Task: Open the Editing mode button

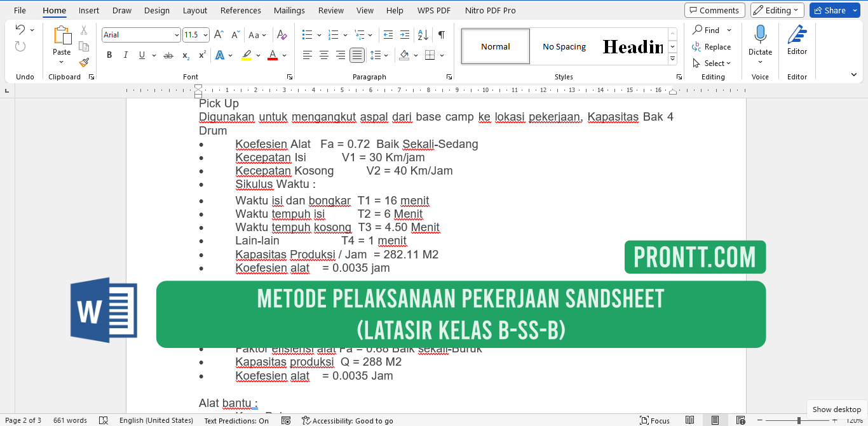Action: click(x=777, y=10)
